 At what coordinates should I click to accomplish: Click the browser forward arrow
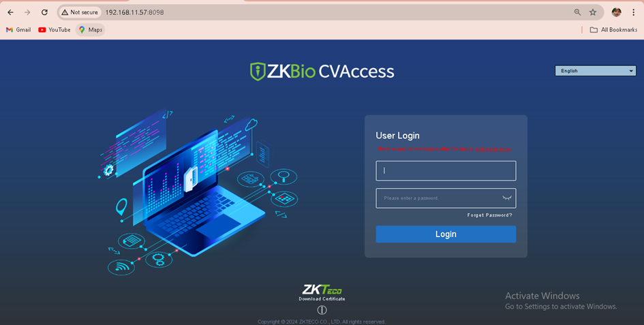(x=27, y=12)
